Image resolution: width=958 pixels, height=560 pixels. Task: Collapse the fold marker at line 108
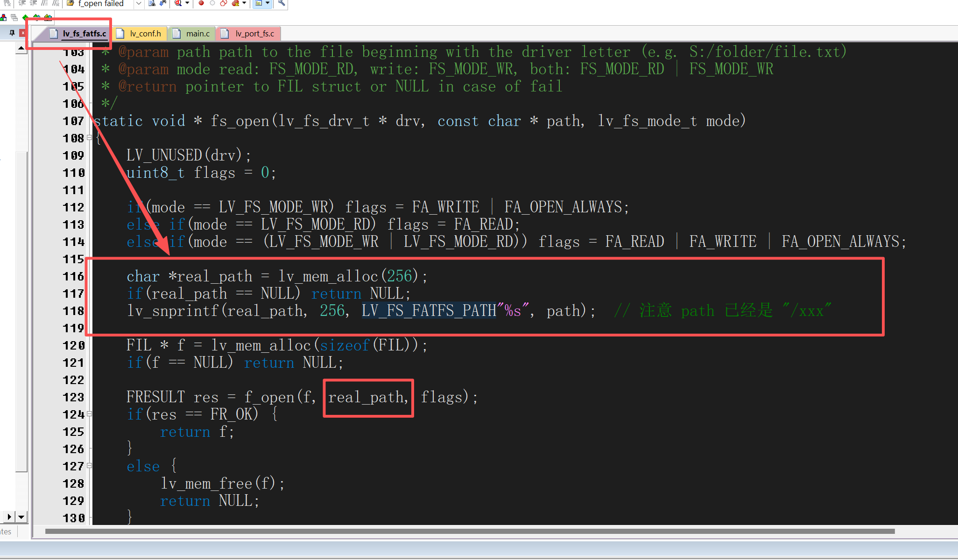[x=90, y=138]
